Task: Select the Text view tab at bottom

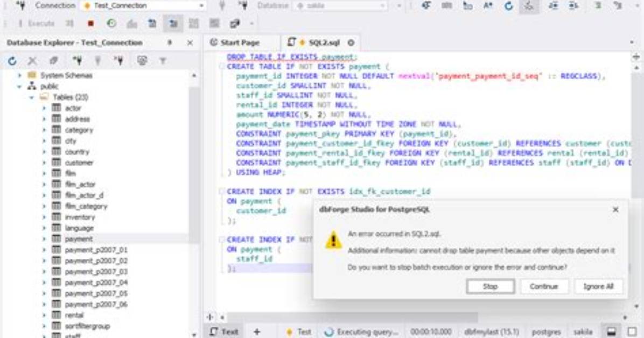Action: [x=224, y=332]
